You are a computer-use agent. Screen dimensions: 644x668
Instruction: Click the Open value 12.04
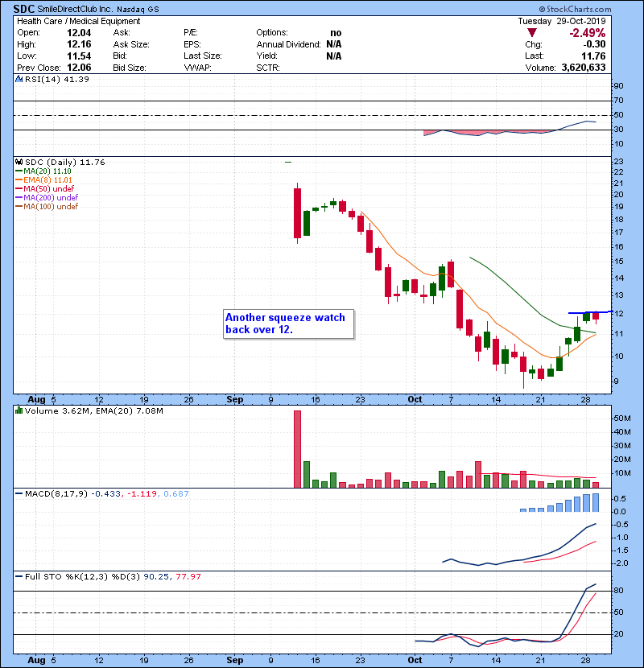[x=79, y=33]
